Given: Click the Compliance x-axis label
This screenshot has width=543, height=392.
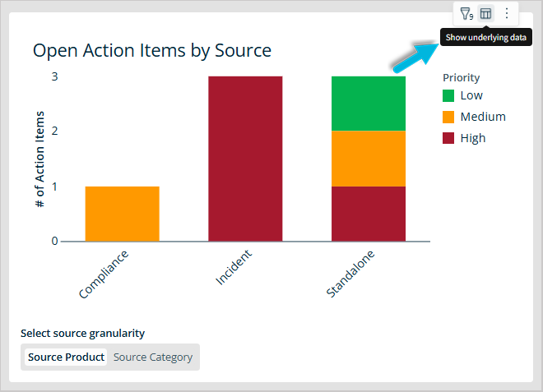Looking at the screenshot, I should (x=104, y=274).
